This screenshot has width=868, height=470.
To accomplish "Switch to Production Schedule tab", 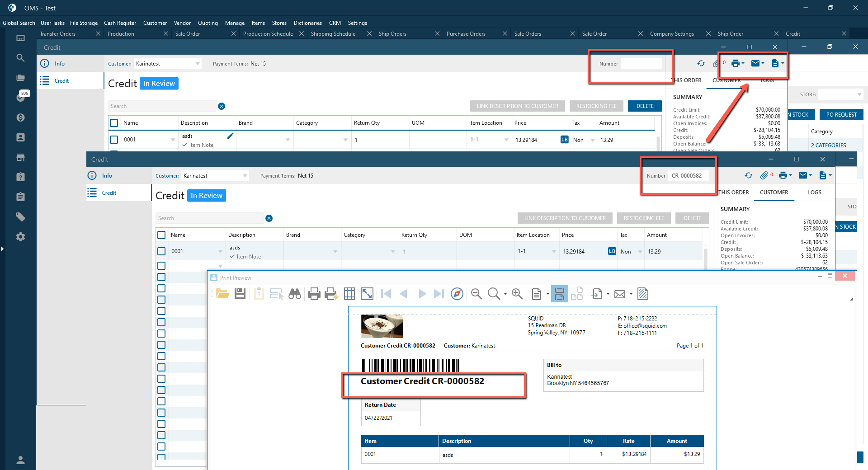I will [268, 34].
